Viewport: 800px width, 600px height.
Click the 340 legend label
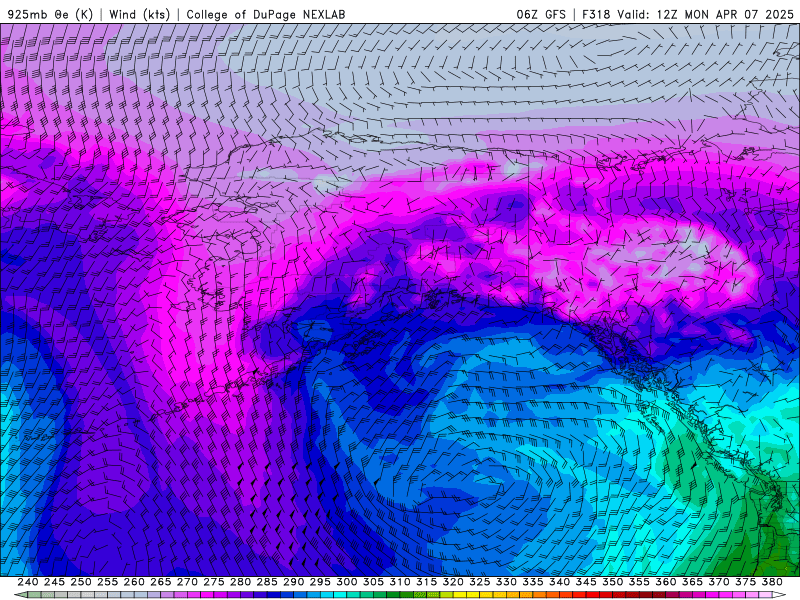pyautogui.click(x=559, y=582)
